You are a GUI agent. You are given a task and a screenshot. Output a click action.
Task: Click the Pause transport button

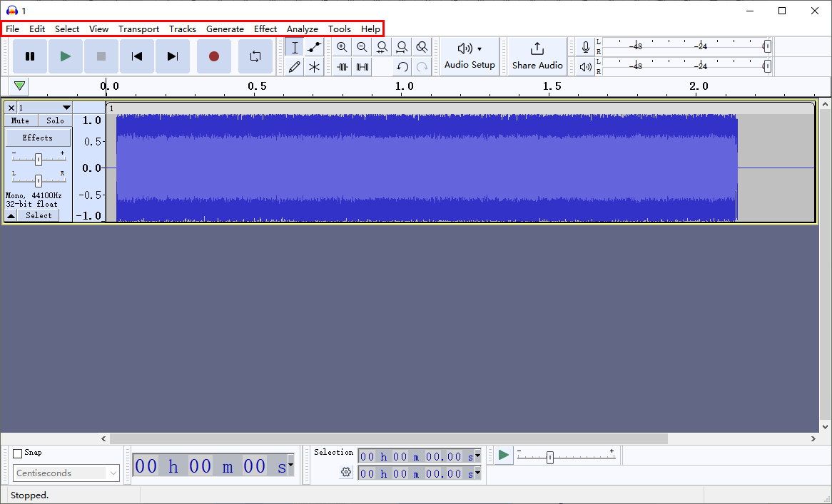[30, 56]
